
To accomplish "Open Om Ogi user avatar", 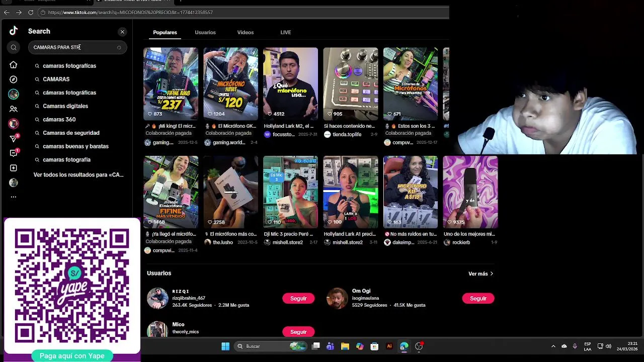I will point(337,298).
